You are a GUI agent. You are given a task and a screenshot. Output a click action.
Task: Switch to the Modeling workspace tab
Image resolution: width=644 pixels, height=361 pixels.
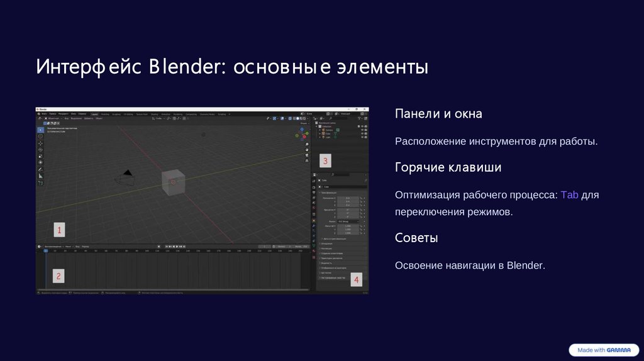pos(105,114)
